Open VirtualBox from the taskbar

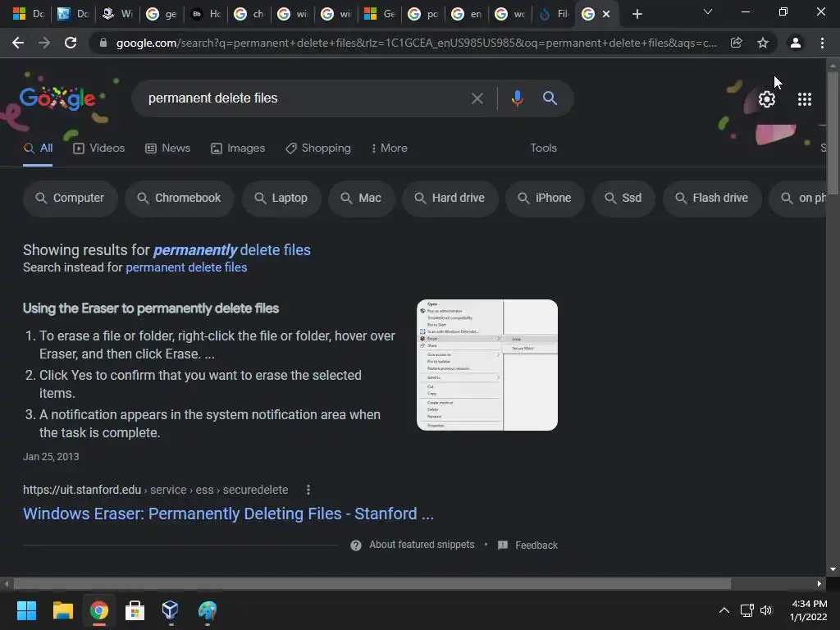(x=171, y=610)
